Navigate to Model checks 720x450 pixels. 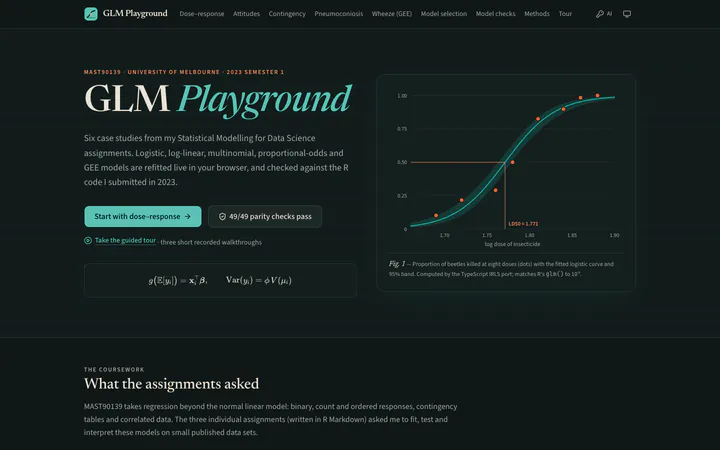click(x=495, y=14)
